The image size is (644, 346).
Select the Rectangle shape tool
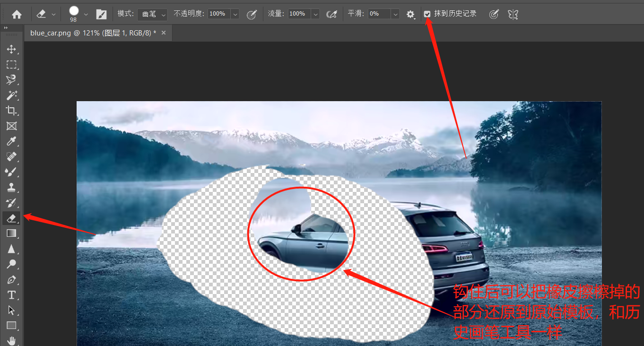(x=11, y=325)
